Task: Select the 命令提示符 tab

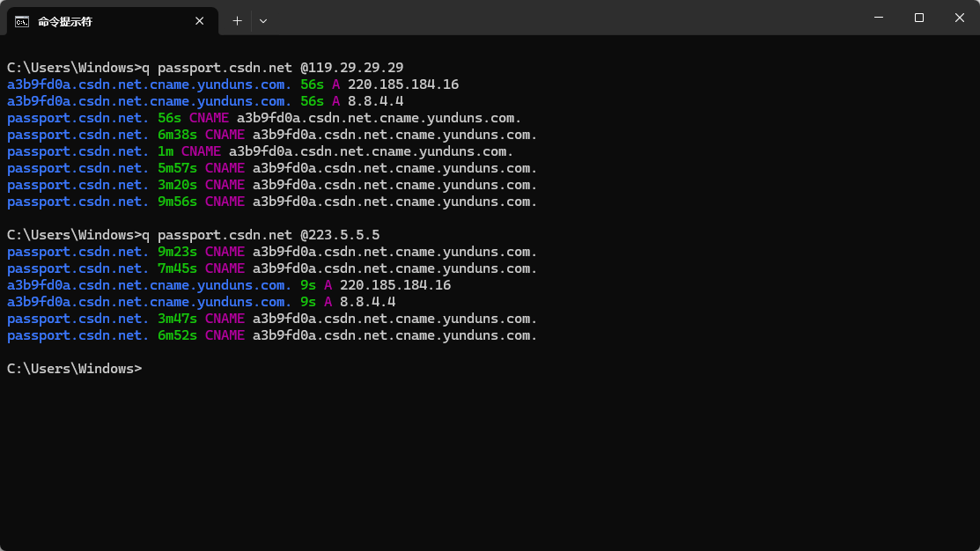Action: point(113,21)
